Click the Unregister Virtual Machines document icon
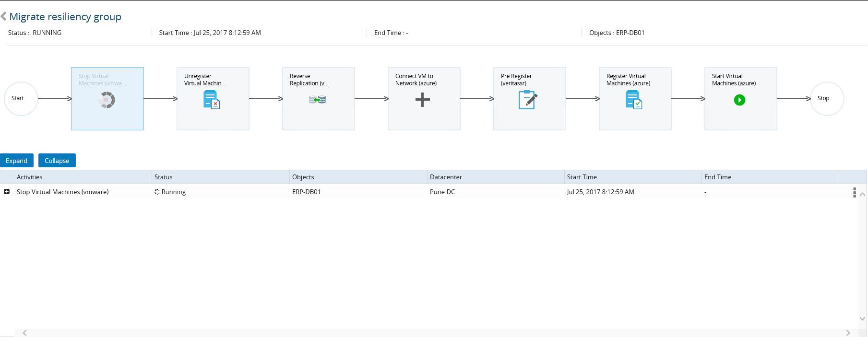Screen dimensions: 868x337 212,100
